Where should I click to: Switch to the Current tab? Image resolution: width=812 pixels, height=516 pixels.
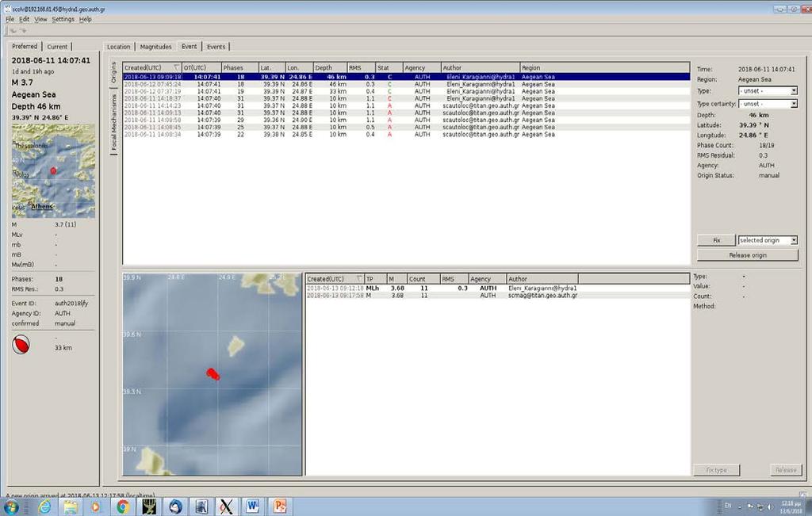click(x=57, y=47)
